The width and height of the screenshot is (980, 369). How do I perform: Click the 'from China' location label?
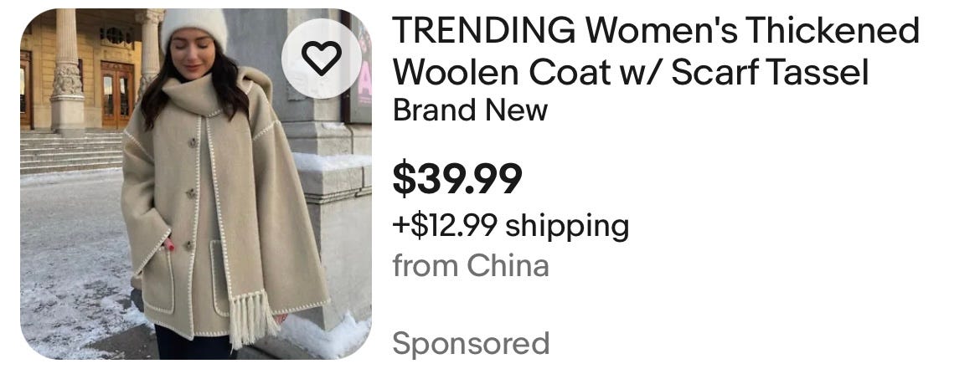coord(471,264)
